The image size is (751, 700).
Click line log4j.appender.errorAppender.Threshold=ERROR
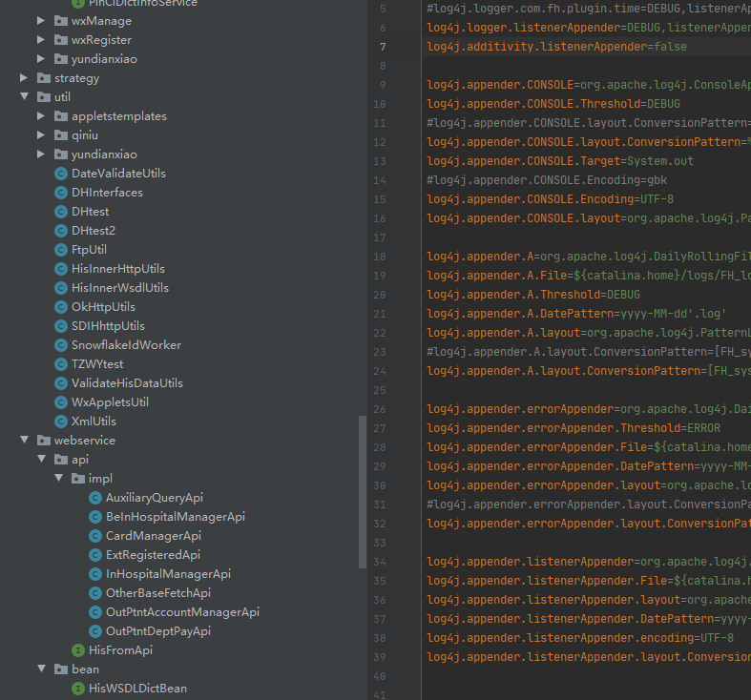(x=574, y=428)
